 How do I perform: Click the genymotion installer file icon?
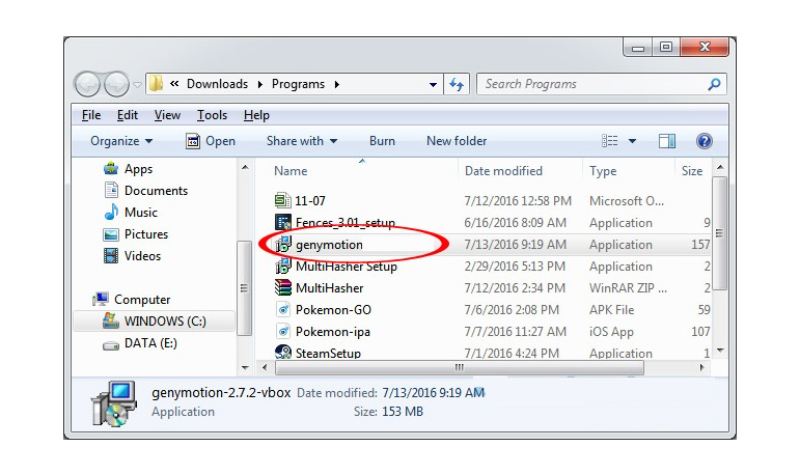pyautogui.click(x=283, y=245)
